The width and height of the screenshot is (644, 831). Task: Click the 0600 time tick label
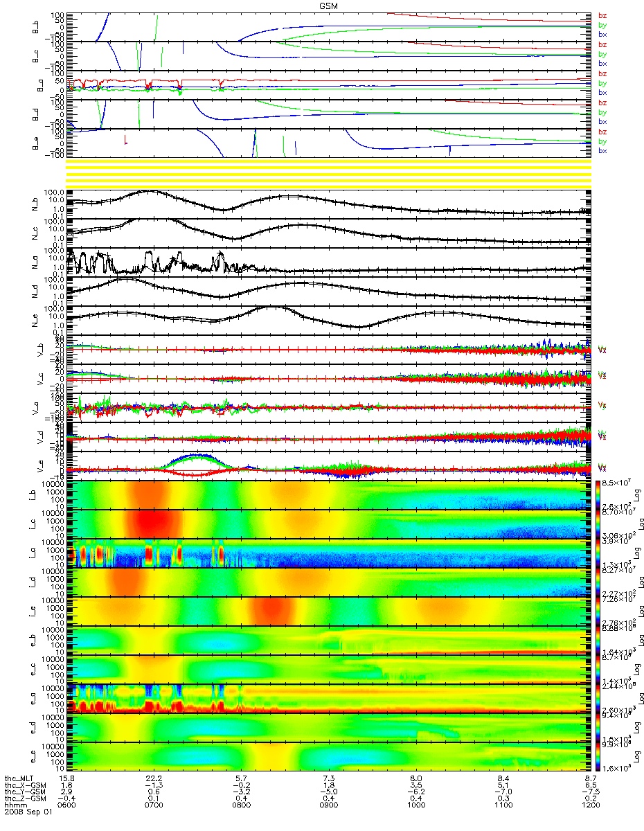[66, 803]
